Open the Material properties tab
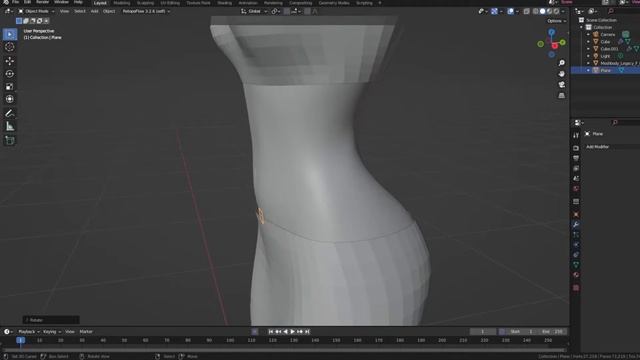Screen dimensions: 640x360 [576, 275]
